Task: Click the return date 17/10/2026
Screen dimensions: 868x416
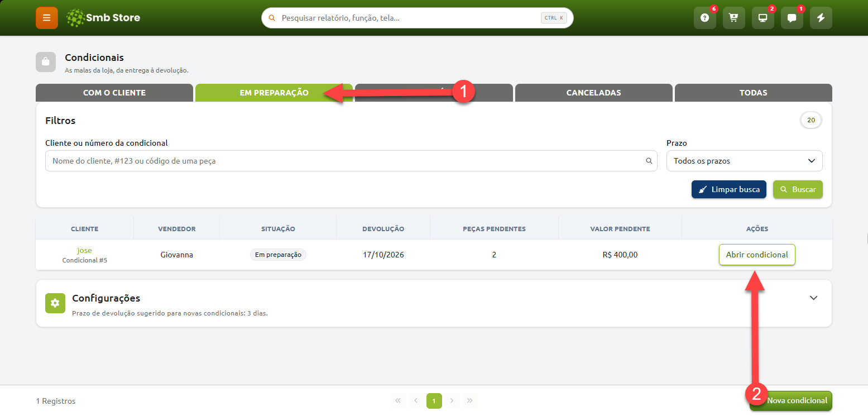Action: tap(383, 255)
